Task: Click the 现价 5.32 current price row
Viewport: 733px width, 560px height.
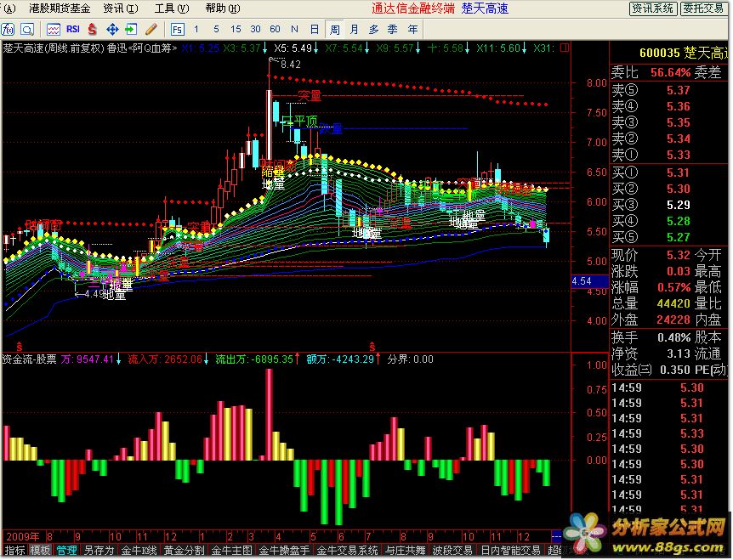Action: click(x=651, y=255)
